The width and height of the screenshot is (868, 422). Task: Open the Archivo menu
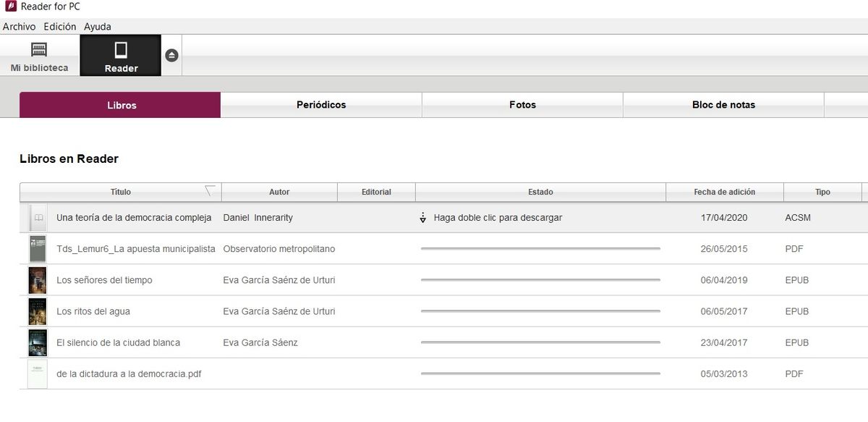(19, 27)
